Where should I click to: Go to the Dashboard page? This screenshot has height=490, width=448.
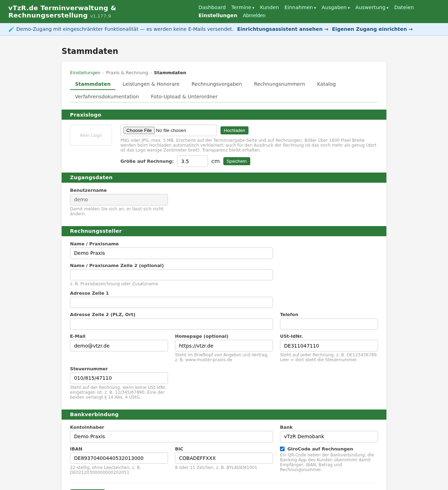pos(212,7)
